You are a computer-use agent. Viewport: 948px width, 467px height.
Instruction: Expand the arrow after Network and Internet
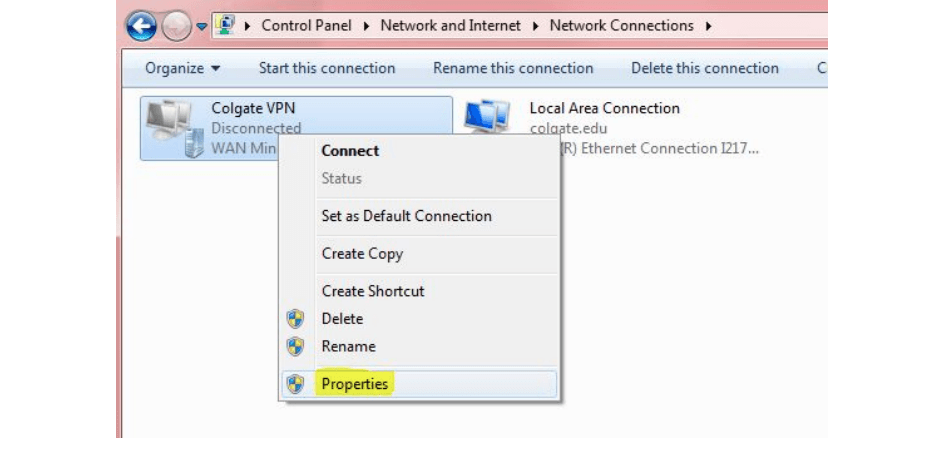534,26
